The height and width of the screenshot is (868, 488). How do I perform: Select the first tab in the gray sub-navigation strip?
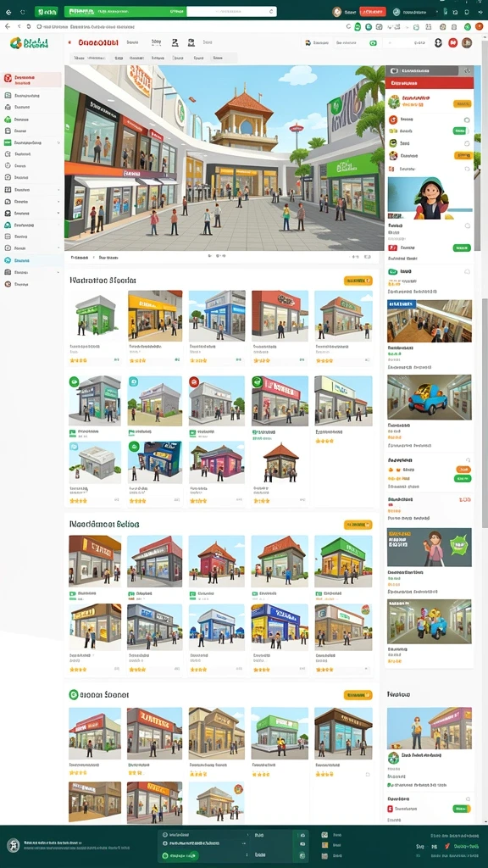(80, 58)
